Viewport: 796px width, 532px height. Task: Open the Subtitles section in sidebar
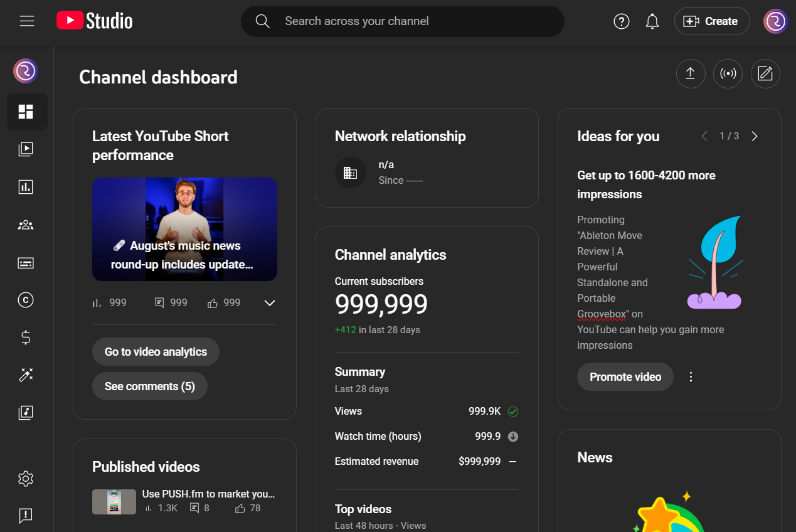point(26,262)
